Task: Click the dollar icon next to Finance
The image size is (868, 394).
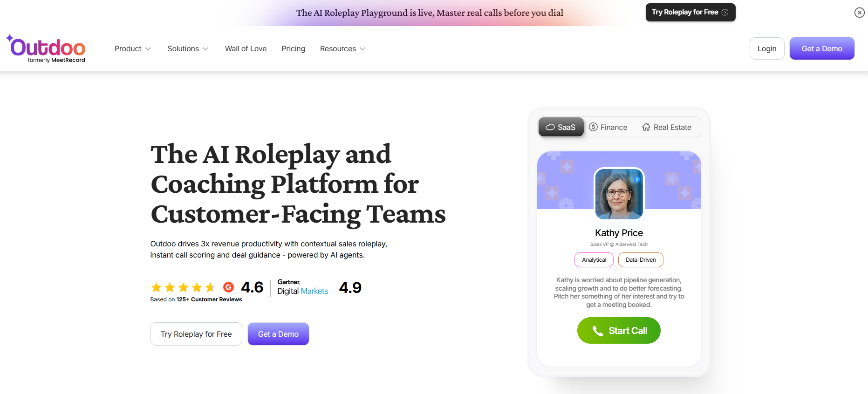Action: click(x=593, y=127)
